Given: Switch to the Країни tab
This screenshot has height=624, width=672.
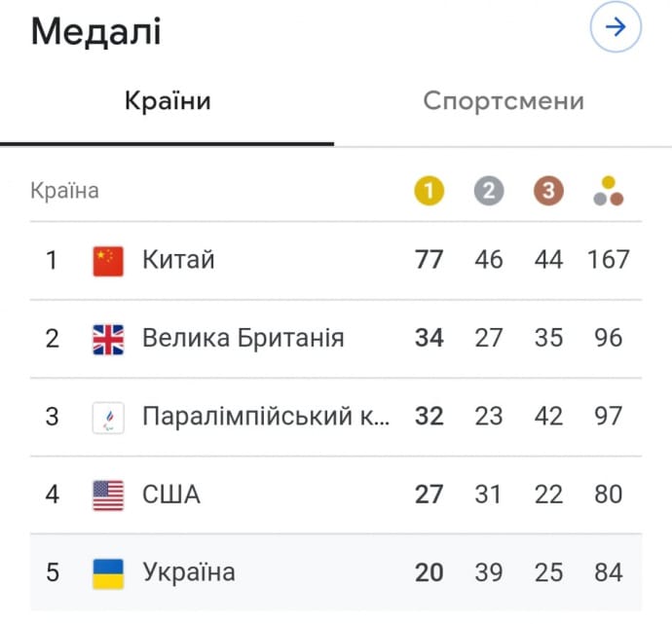Looking at the screenshot, I should (168, 101).
